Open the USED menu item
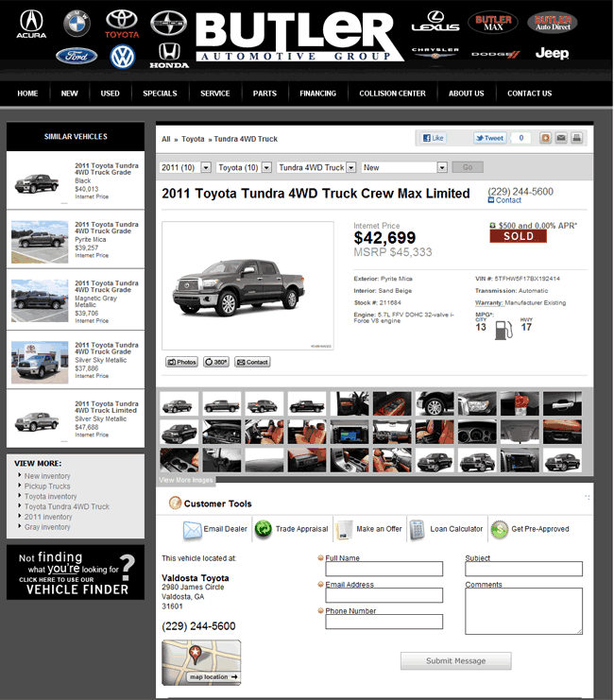This screenshot has width=614, height=700. tap(110, 94)
